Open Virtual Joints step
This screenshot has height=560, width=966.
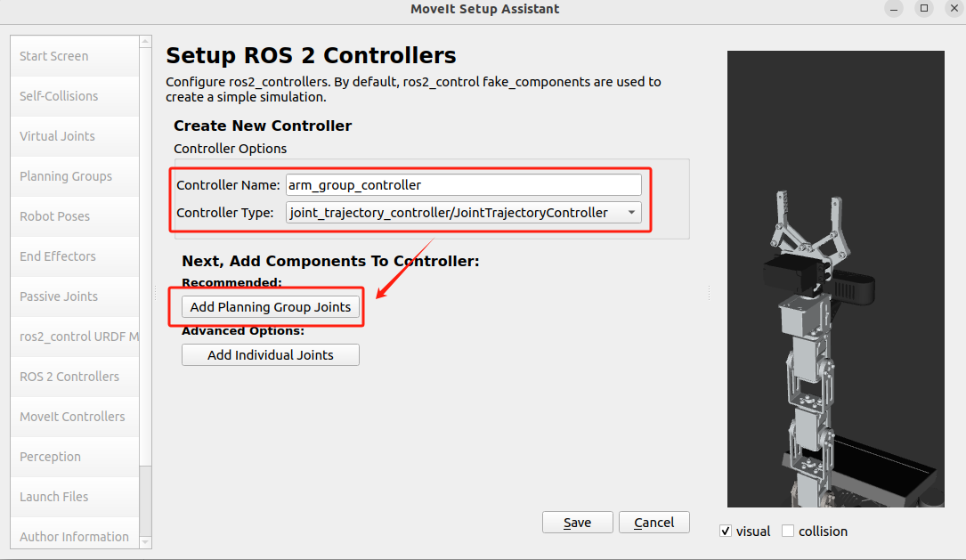(x=75, y=136)
